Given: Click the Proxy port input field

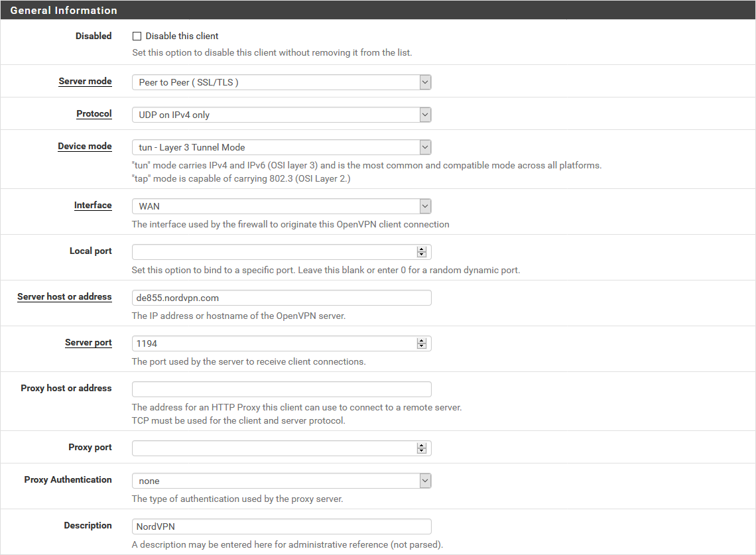Looking at the screenshot, I should click(x=273, y=448).
